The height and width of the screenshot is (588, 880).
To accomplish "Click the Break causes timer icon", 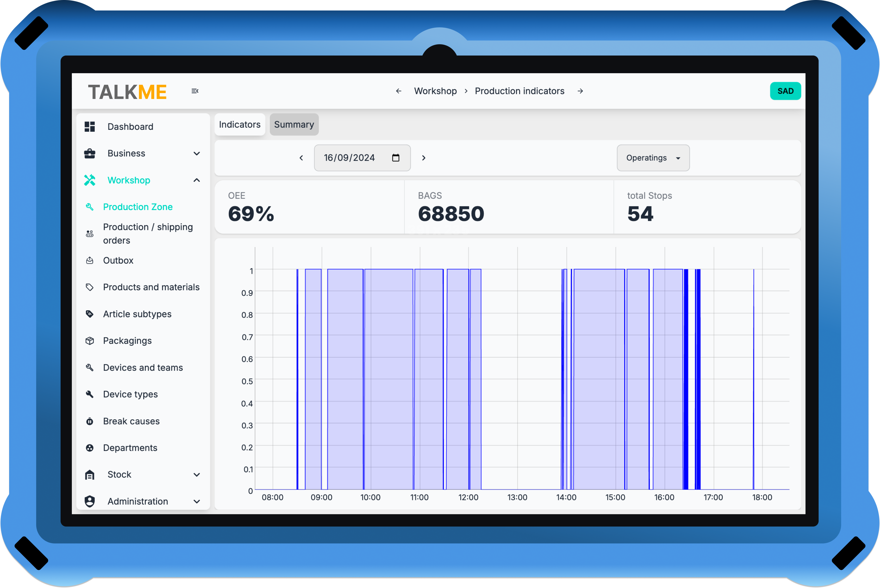I will tap(90, 421).
